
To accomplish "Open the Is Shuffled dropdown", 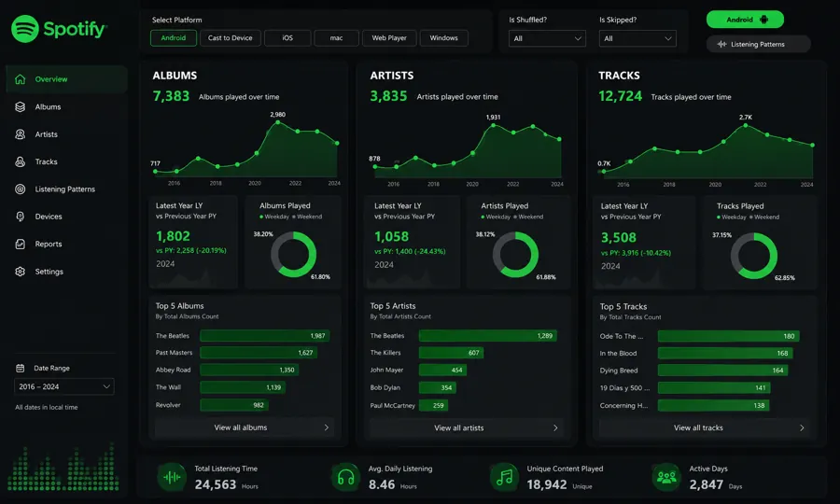I will coord(547,38).
